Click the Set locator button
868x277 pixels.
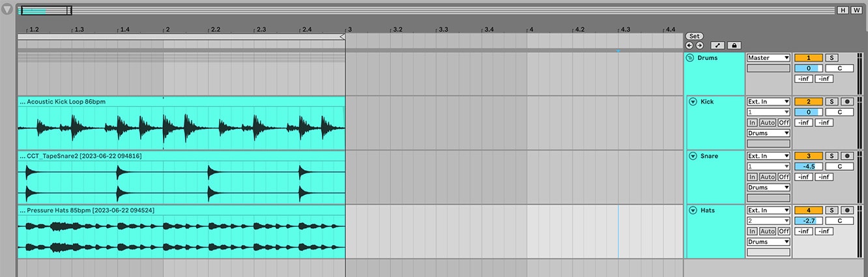tap(694, 36)
